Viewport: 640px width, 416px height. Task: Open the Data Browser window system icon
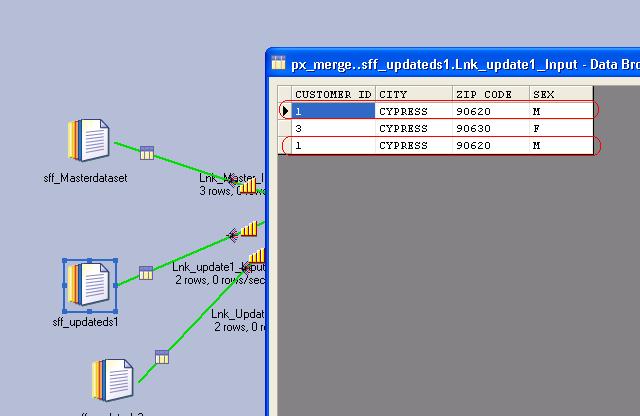point(279,63)
